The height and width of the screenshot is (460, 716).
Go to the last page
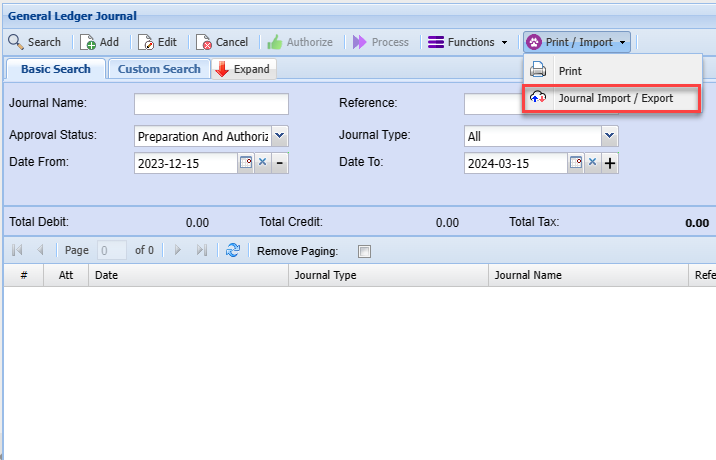(x=201, y=250)
